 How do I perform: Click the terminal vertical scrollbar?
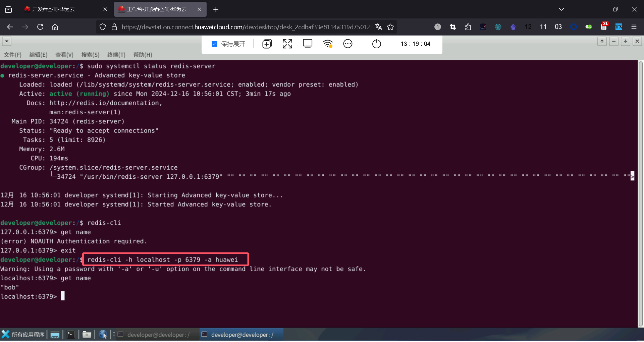(641, 194)
